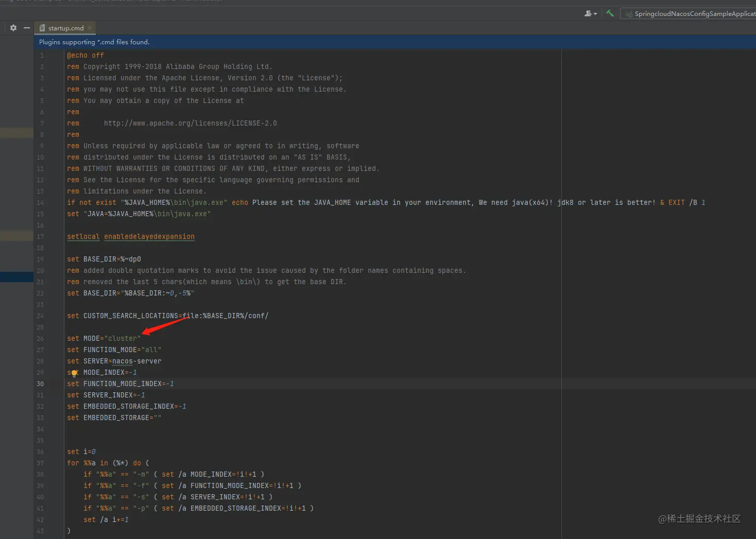Click the set CUSTOM_SEARCH_LOCATIONS line
Viewport: 756px width, 539px height.
point(168,316)
